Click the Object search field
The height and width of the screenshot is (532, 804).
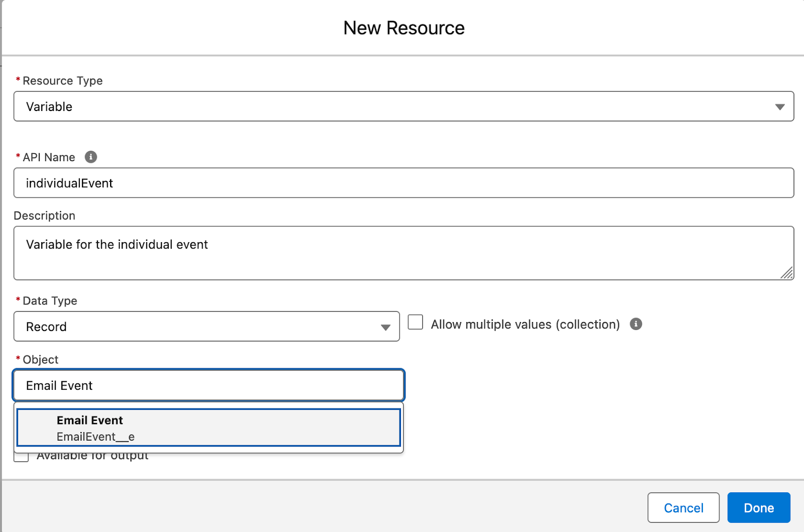pos(209,385)
